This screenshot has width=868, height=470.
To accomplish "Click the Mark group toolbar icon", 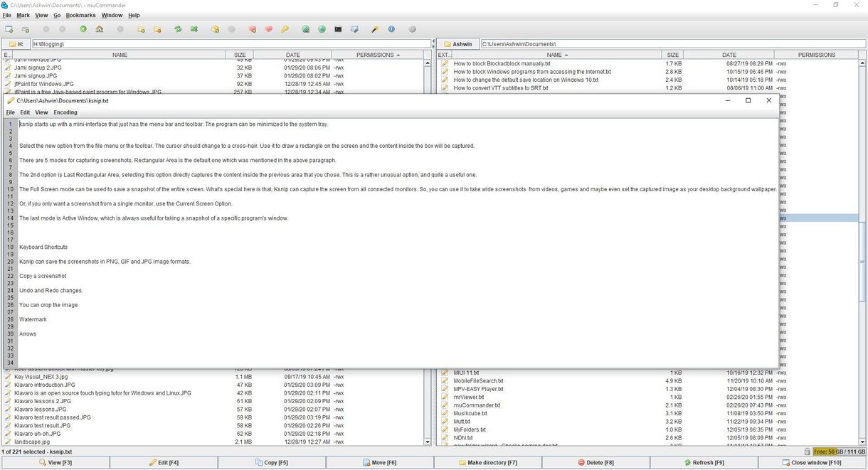I will [x=141, y=29].
